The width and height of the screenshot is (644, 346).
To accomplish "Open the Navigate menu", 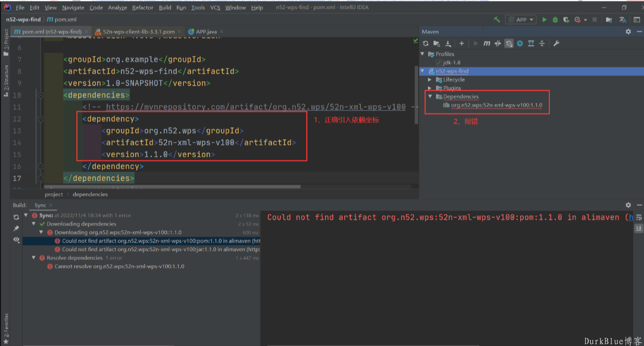I will (x=73, y=7).
